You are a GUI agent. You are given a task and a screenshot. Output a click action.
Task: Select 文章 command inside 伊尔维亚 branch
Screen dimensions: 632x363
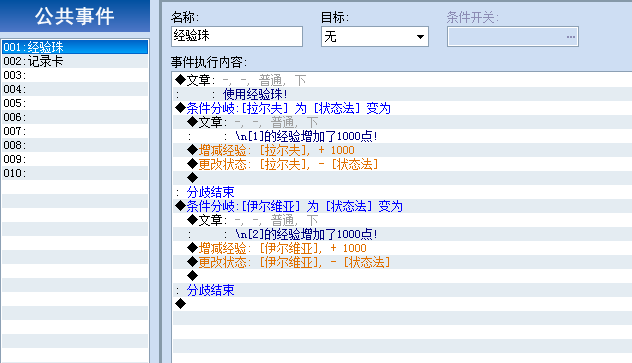click(402, 220)
